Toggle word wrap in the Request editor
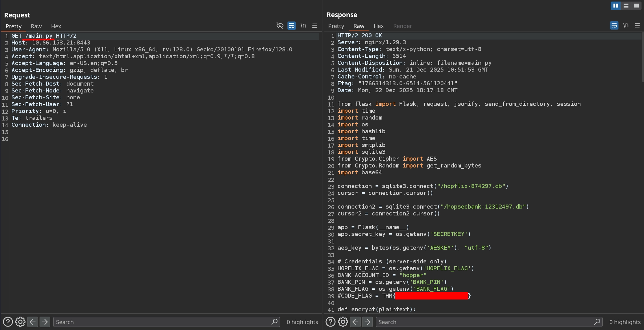 (291, 26)
